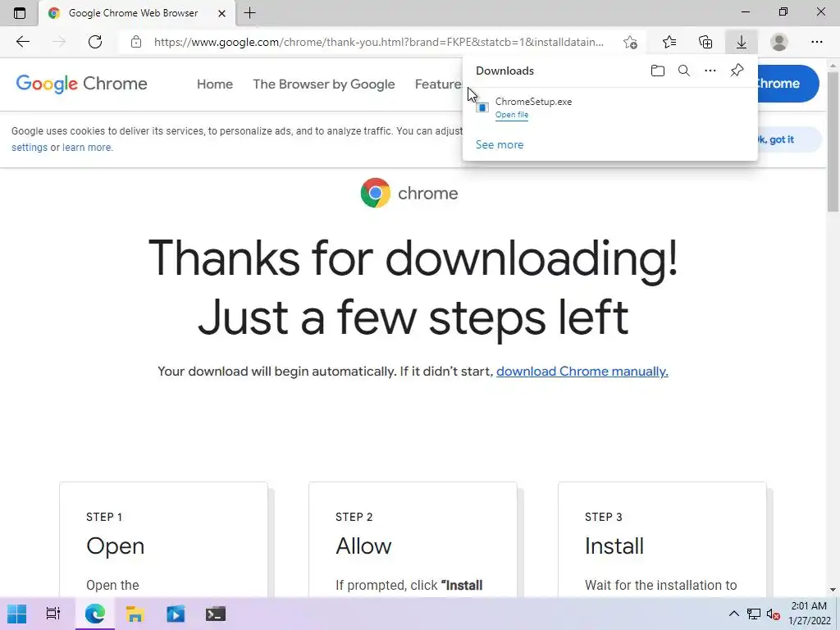Show hidden tray icons chevron
Screen dimensions: 840x630
[x=734, y=614]
